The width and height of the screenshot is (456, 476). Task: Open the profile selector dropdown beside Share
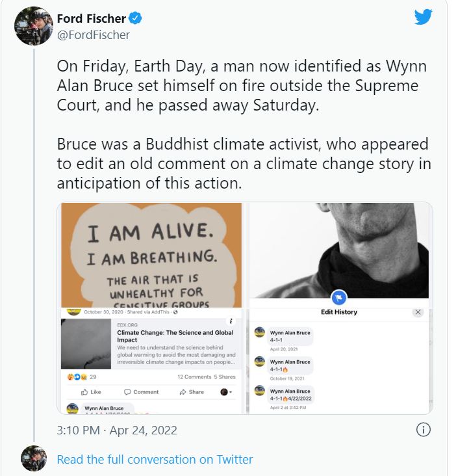226,392
